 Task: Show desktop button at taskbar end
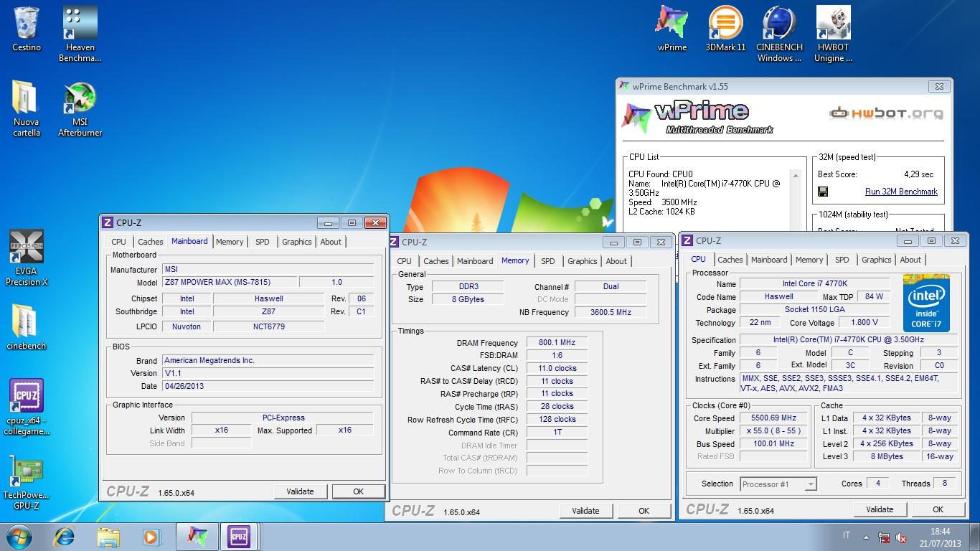(974, 537)
